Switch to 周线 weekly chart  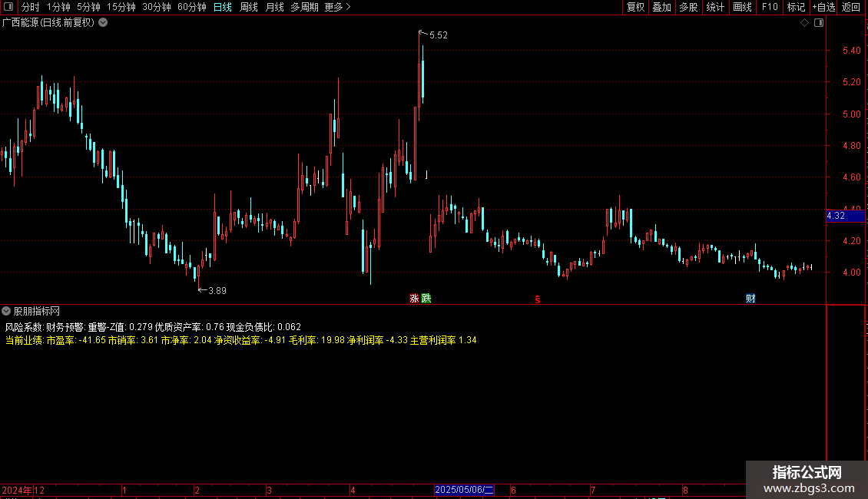[x=249, y=7]
